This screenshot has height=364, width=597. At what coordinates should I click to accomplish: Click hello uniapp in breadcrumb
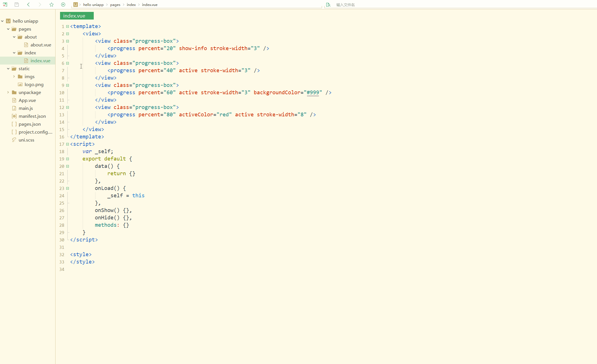[93, 5]
